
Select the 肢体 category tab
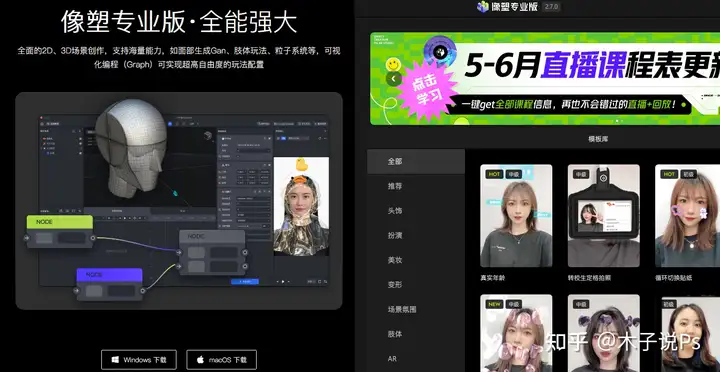[x=416, y=334]
